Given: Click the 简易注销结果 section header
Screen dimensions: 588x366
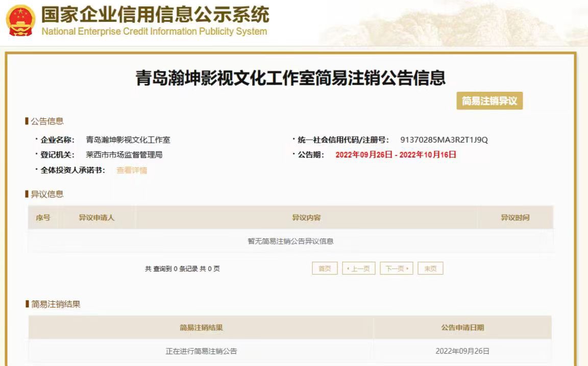Looking at the screenshot, I should tap(56, 304).
